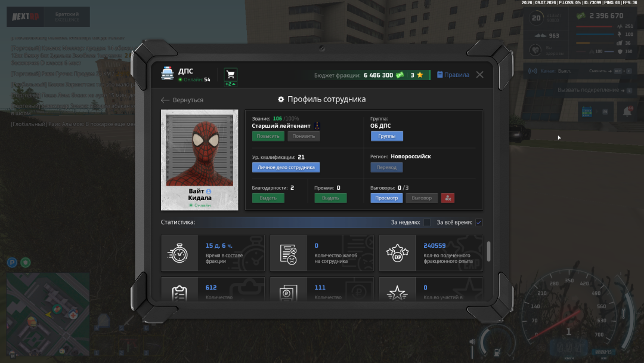Click the wings icon next to 963

pyautogui.click(x=540, y=35)
